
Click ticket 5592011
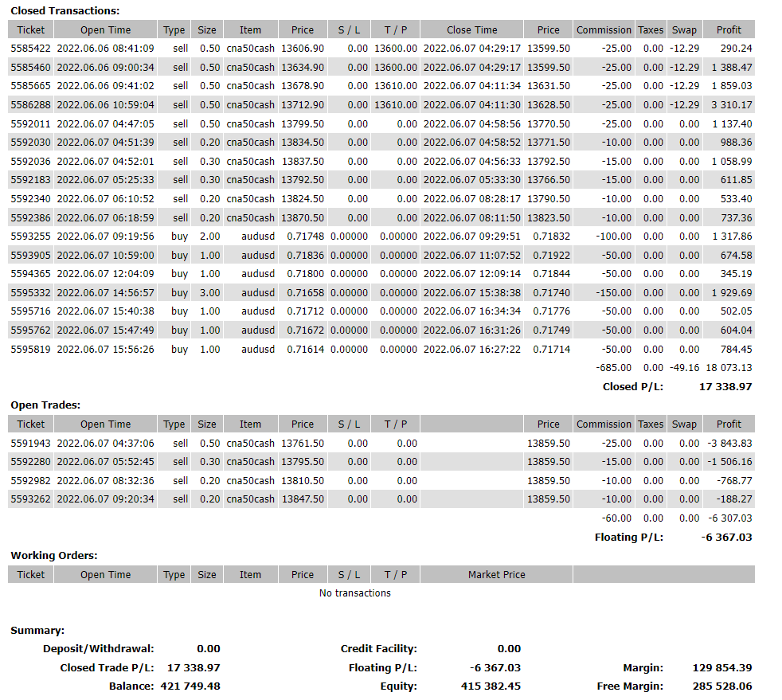[30, 123]
